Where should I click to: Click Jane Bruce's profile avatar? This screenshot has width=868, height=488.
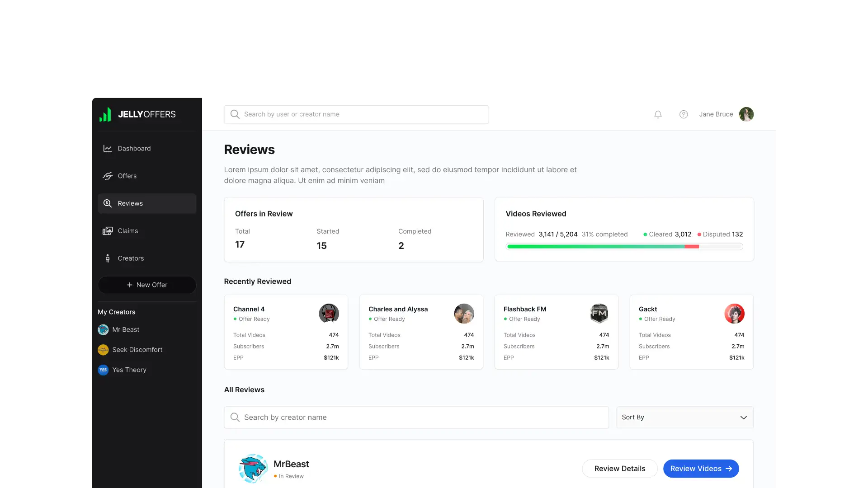tap(746, 114)
